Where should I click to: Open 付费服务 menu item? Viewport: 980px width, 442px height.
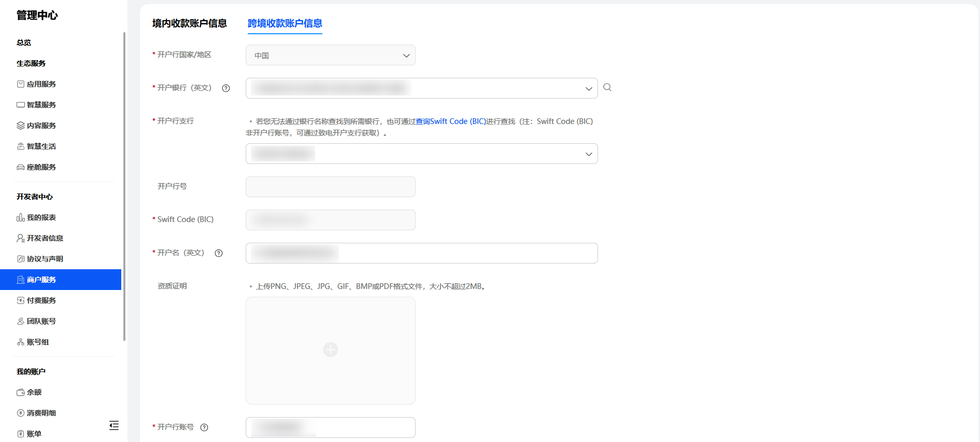pos(41,300)
